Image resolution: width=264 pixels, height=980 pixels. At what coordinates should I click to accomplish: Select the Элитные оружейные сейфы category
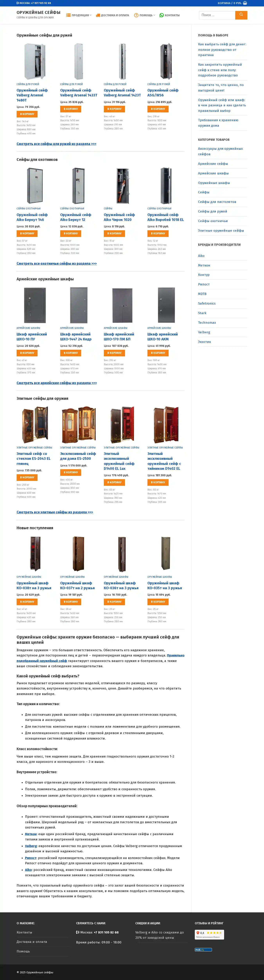point(221,230)
